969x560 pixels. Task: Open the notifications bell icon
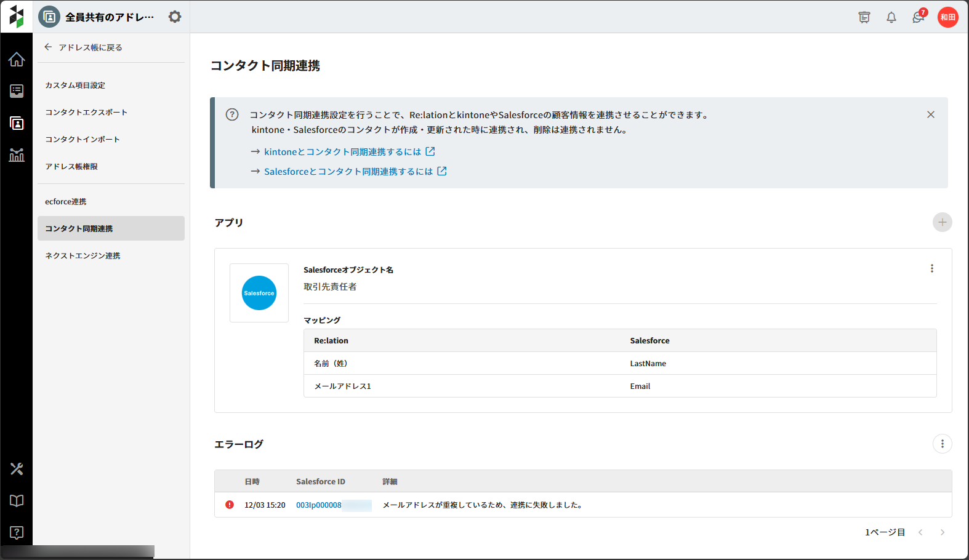click(x=891, y=17)
